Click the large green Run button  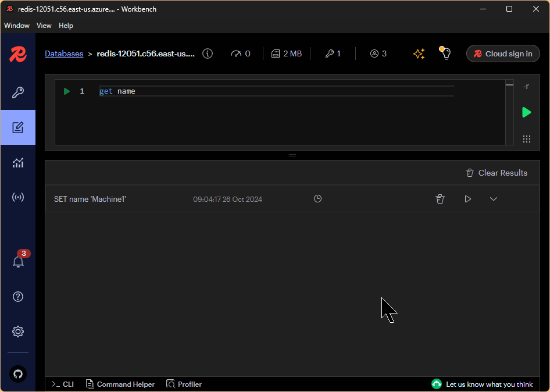pyautogui.click(x=526, y=112)
